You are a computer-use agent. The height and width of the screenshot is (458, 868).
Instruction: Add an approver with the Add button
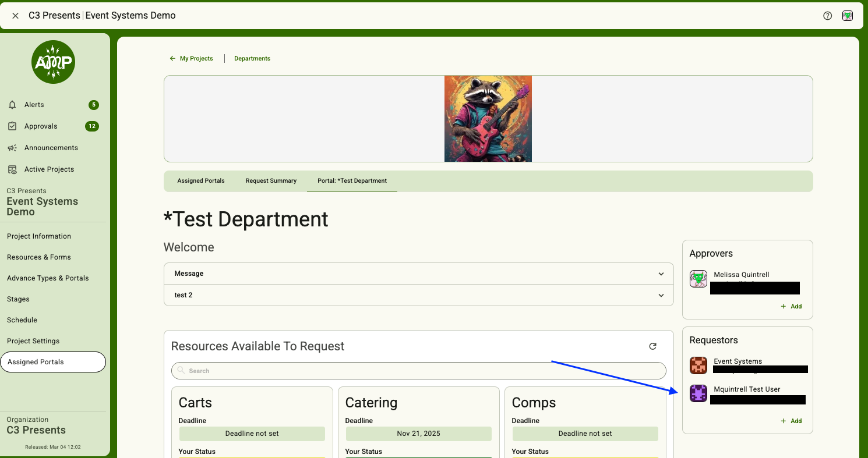pos(791,307)
